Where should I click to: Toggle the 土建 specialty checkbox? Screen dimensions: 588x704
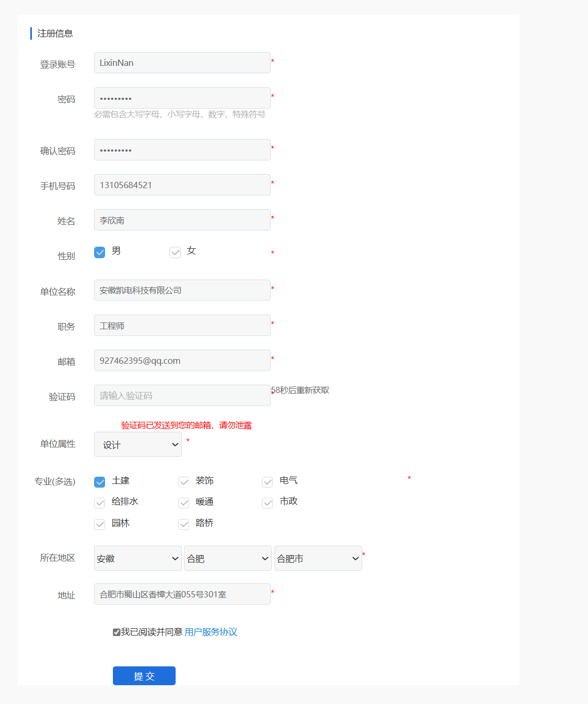(x=100, y=482)
